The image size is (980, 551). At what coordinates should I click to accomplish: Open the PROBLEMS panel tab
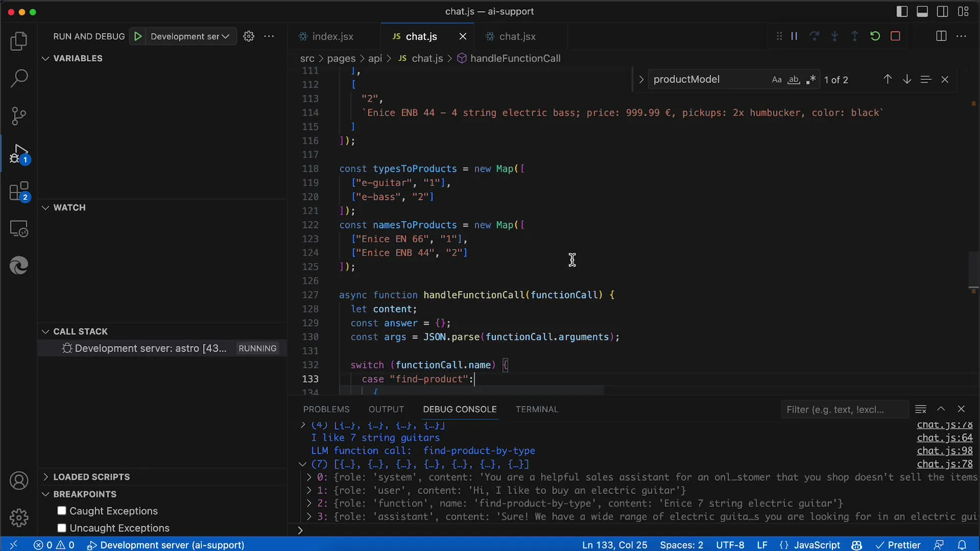pyautogui.click(x=326, y=409)
